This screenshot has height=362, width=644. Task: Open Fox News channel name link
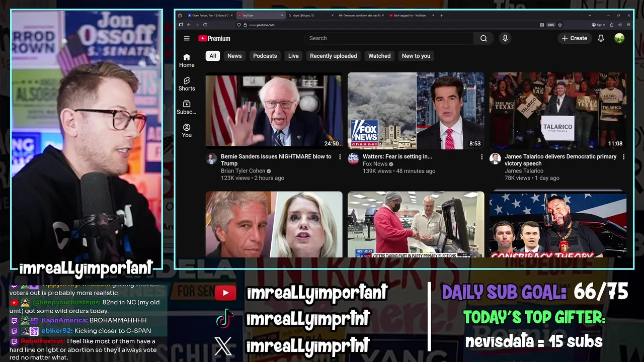pos(375,164)
